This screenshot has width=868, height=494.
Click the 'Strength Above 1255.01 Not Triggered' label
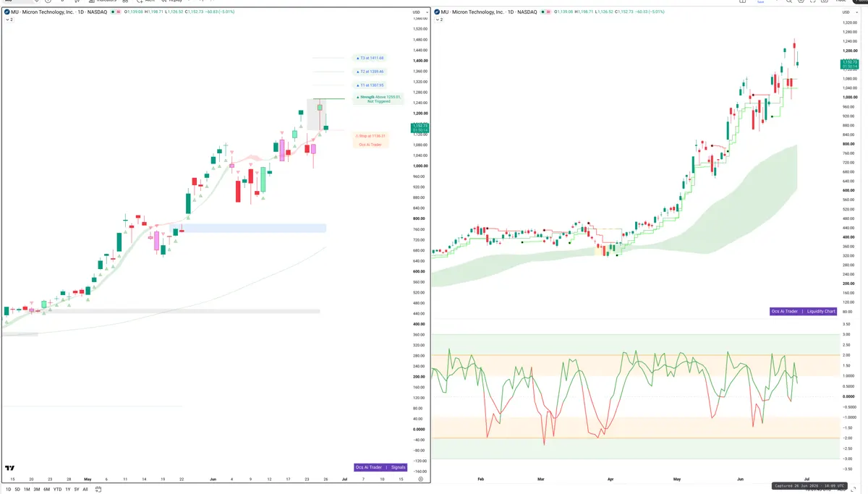[377, 99]
